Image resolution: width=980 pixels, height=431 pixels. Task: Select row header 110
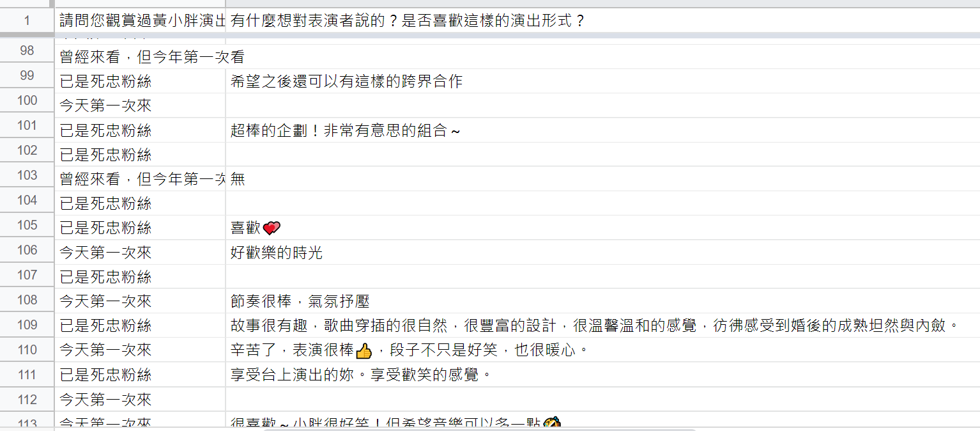pos(27,350)
